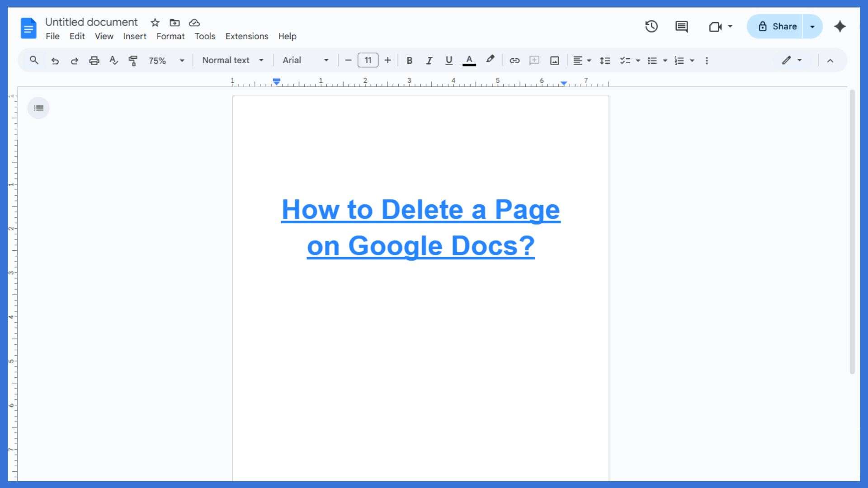Star the Untitled document
The height and width of the screenshot is (488, 868).
155,23
